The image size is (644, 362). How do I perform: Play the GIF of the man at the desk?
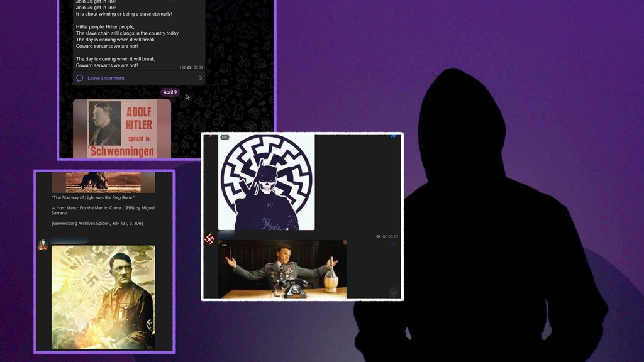(282, 269)
